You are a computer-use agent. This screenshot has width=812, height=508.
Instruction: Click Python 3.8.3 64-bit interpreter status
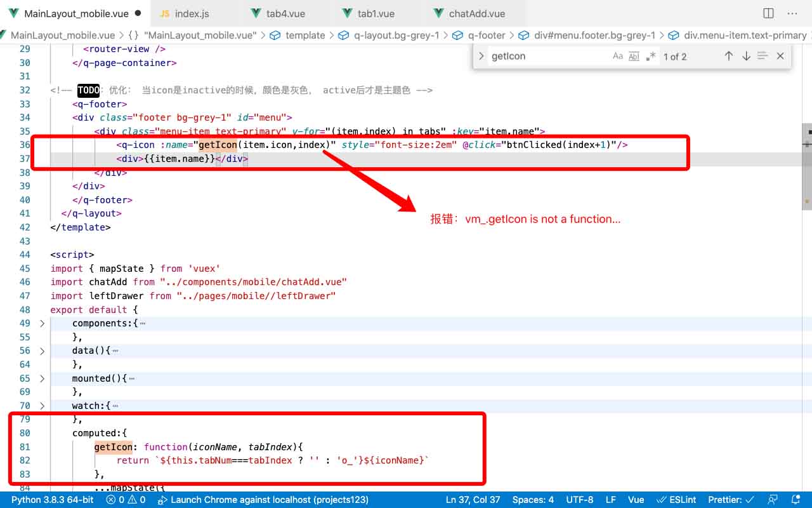[x=53, y=500]
